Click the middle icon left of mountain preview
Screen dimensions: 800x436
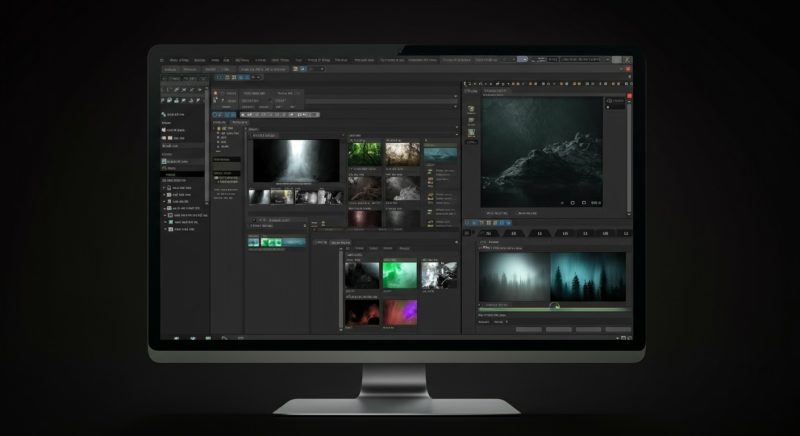point(471,121)
